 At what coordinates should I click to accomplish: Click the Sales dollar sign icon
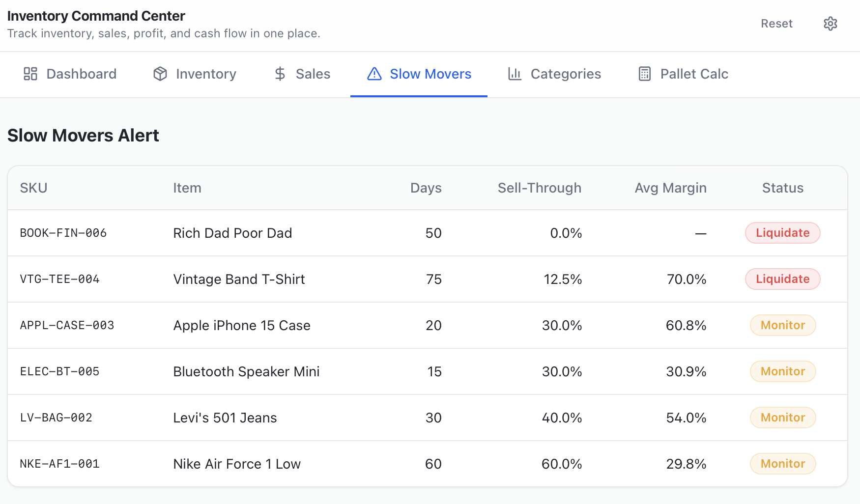coord(280,74)
